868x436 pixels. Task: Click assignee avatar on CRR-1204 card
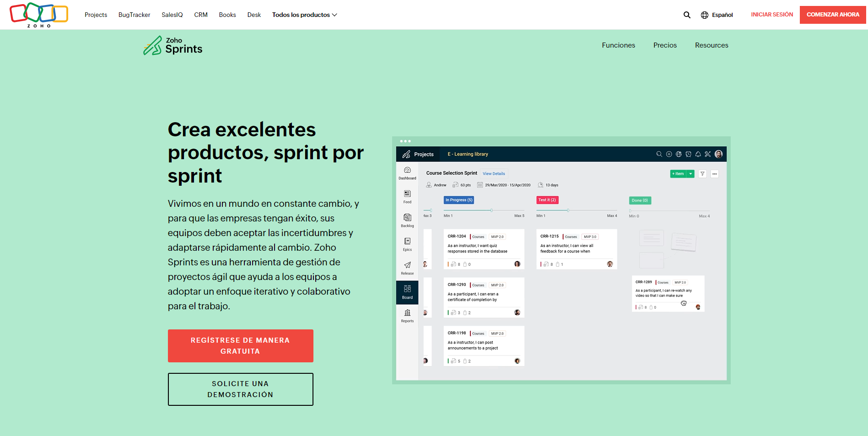click(x=517, y=264)
